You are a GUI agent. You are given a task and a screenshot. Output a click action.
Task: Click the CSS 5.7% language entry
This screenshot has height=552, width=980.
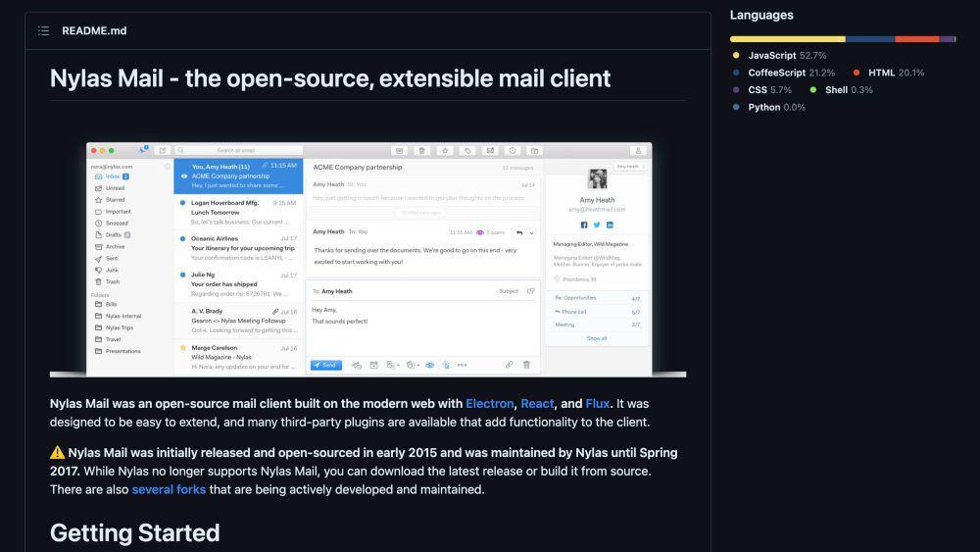click(x=762, y=90)
